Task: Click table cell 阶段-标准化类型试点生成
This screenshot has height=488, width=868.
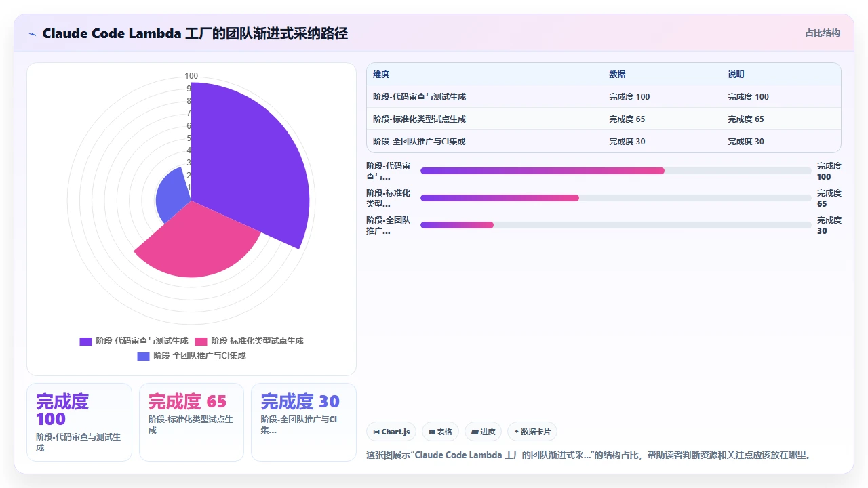Action: click(419, 119)
